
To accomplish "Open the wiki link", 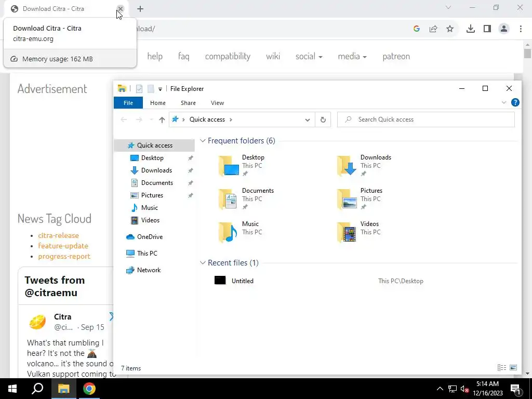I will coord(273,56).
